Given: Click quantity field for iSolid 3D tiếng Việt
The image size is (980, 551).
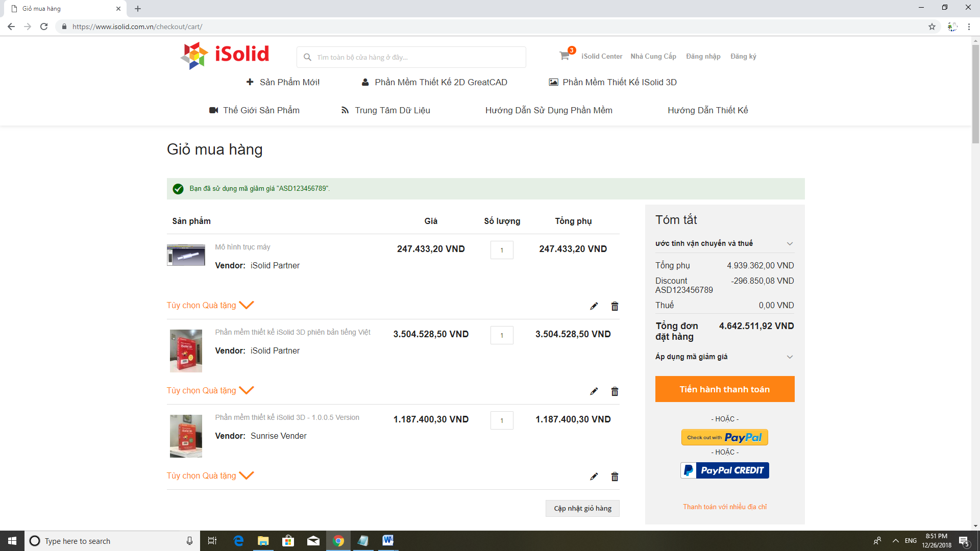Looking at the screenshot, I should coord(502,335).
